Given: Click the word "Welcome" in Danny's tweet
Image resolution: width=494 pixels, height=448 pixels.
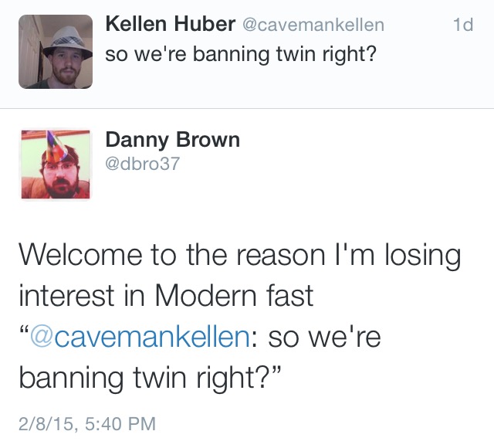Looking at the screenshot, I should click(x=78, y=256).
